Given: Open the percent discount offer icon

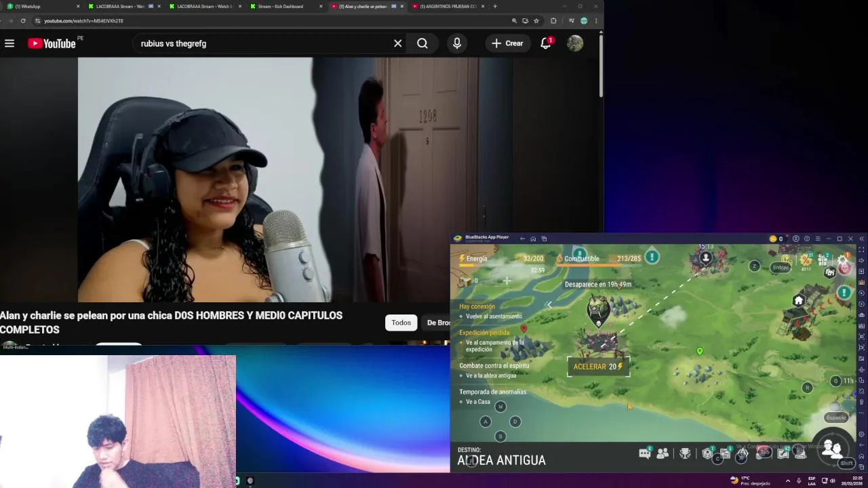Looking at the screenshot, I should [x=806, y=260].
